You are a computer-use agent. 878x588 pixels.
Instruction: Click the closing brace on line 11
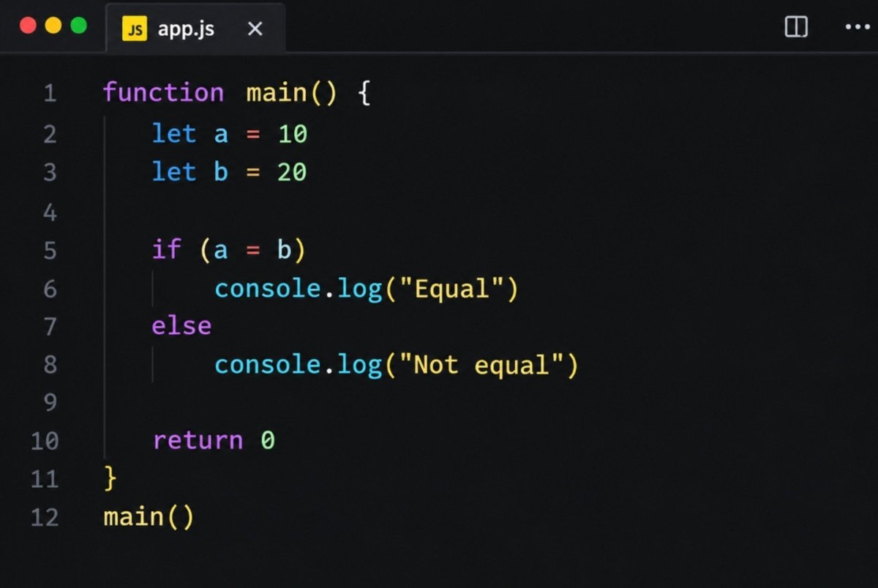(110, 479)
